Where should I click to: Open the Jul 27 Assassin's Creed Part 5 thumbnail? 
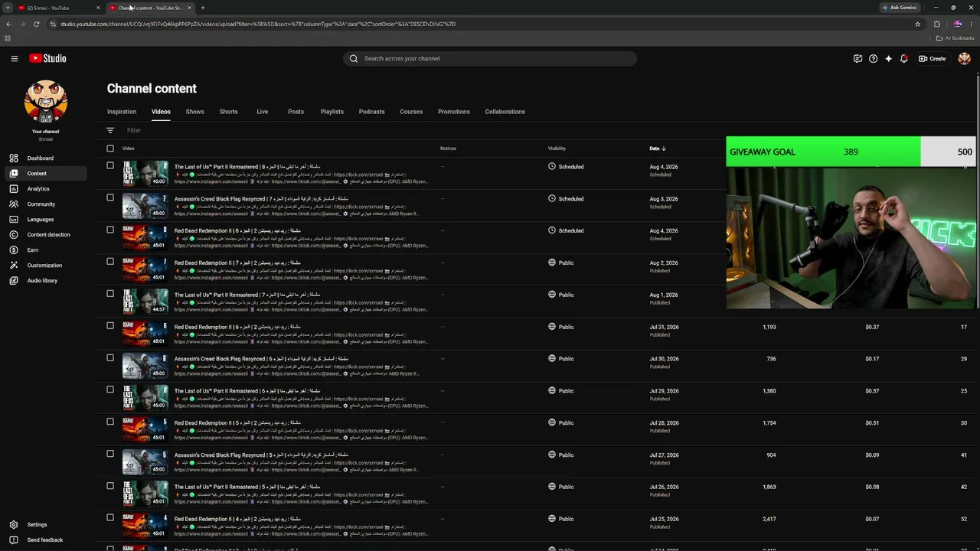(145, 461)
